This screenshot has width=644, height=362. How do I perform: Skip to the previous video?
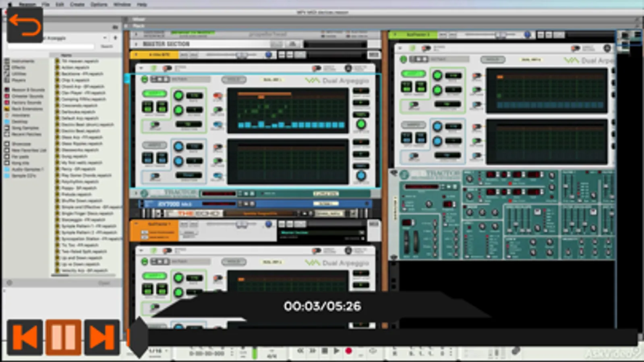point(25,337)
